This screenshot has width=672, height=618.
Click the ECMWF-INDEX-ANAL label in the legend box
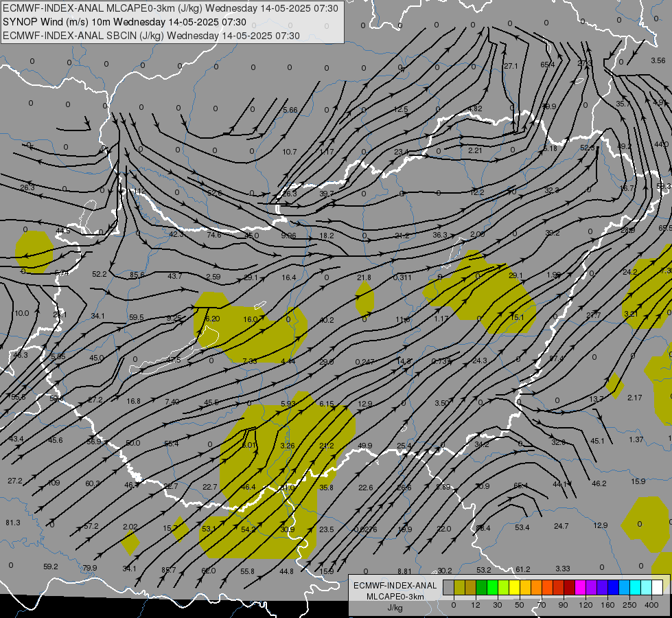pos(395,586)
